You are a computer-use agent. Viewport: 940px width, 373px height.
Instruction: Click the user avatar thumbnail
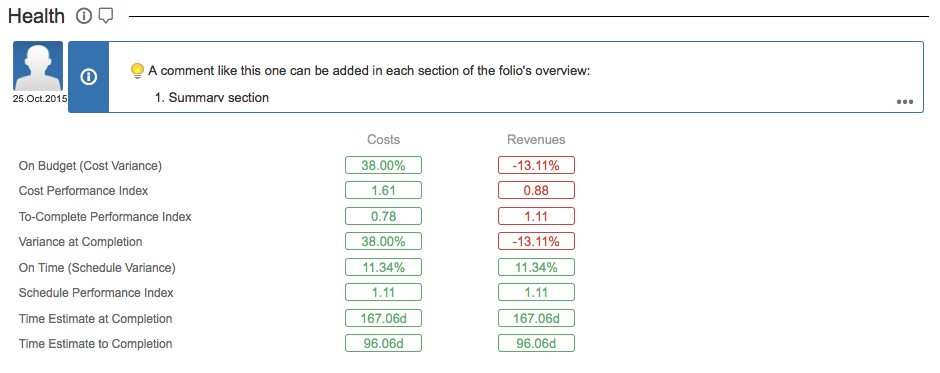[x=38, y=66]
